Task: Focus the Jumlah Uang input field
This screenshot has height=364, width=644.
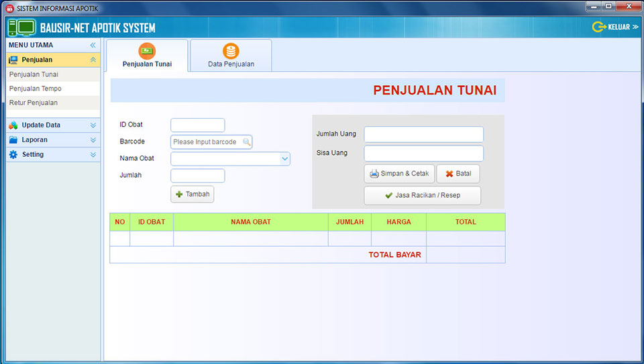Action: (x=423, y=134)
